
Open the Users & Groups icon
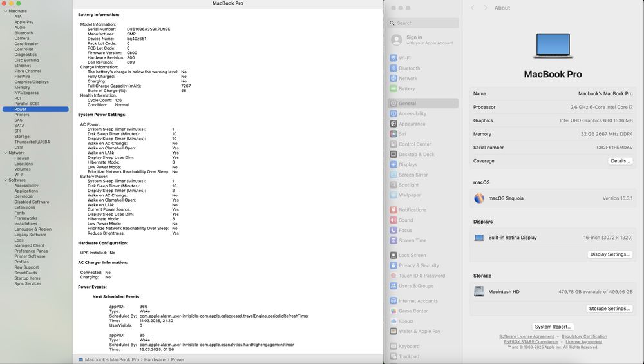[x=393, y=286]
